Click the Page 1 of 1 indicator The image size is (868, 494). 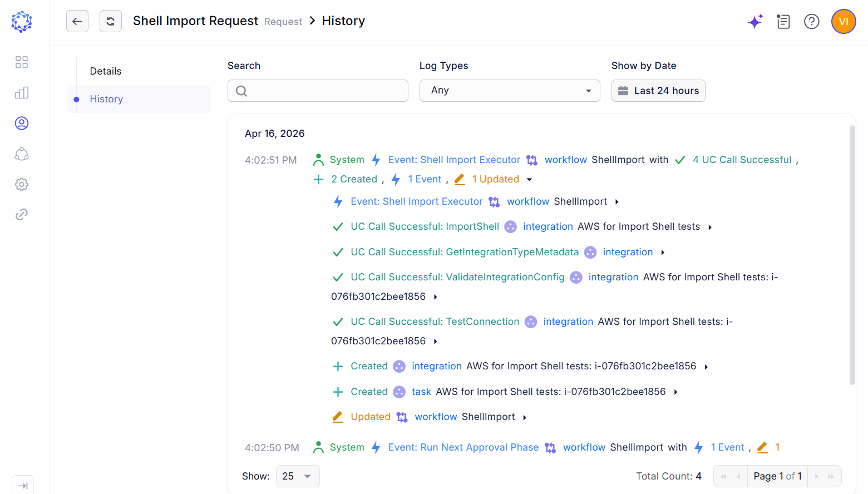pos(777,476)
